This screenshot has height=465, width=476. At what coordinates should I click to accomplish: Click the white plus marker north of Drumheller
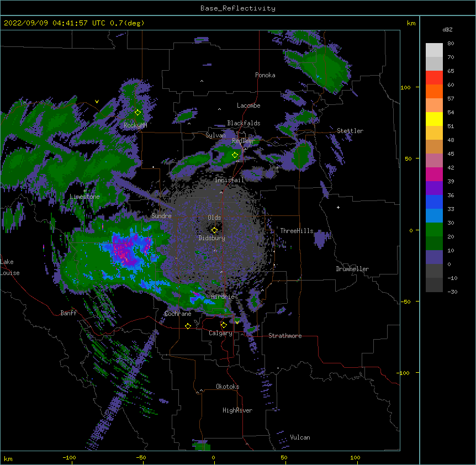[338, 207]
